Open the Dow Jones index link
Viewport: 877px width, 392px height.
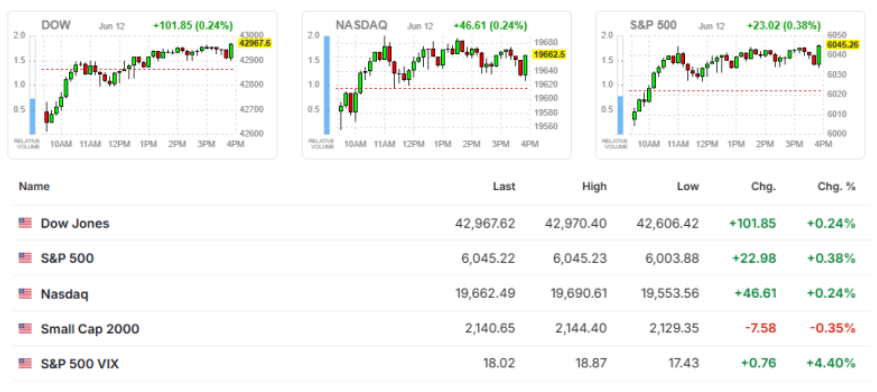click(x=75, y=224)
